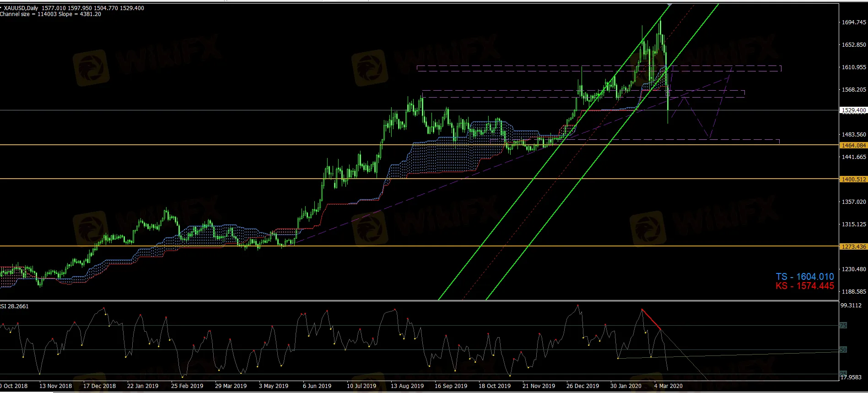Select the orange 1400.512 level tag

pyautogui.click(x=854, y=179)
